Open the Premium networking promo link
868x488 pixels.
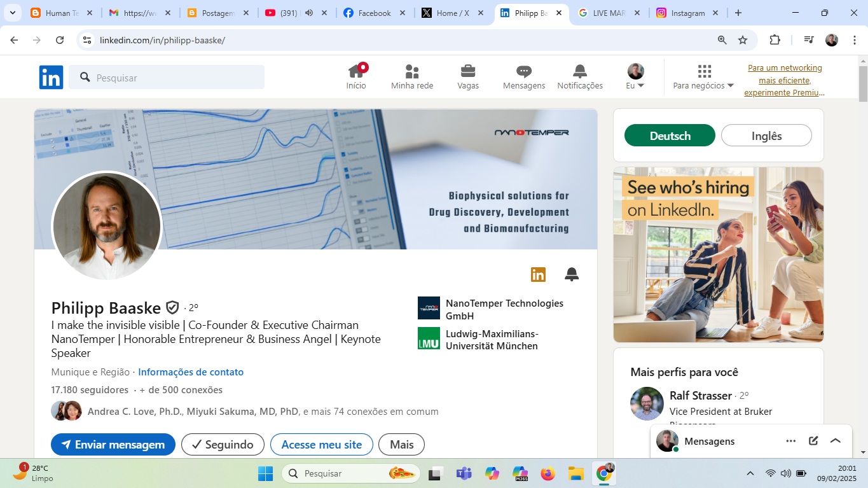pyautogui.click(x=784, y=80)
